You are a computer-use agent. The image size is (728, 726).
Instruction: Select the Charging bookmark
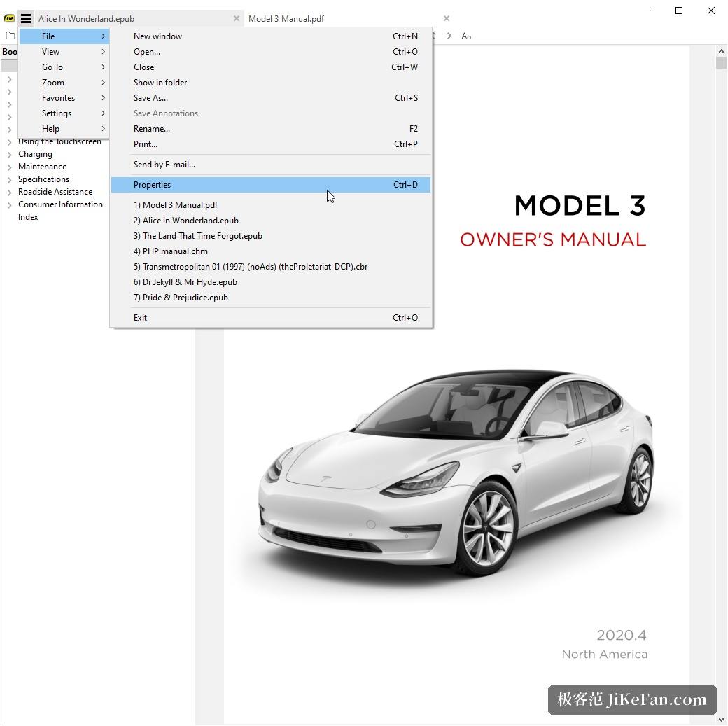click(x=35, y=154)
